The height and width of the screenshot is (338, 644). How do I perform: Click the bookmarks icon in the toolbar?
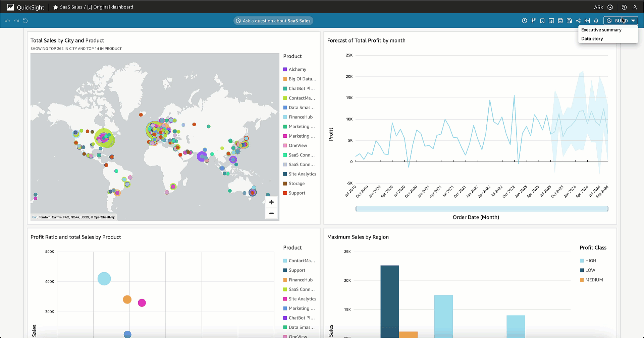click(542, 21)
